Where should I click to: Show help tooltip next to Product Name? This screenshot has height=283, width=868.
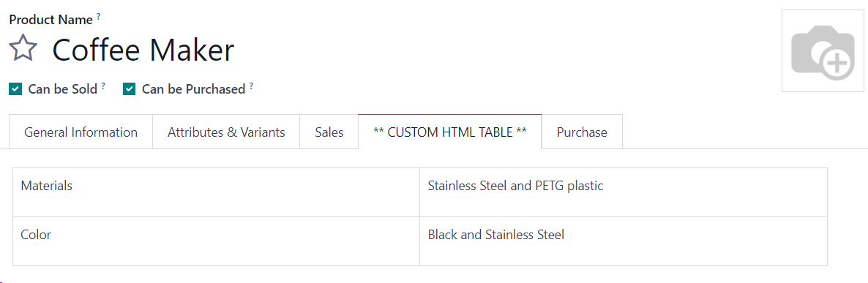pos(99,17)
